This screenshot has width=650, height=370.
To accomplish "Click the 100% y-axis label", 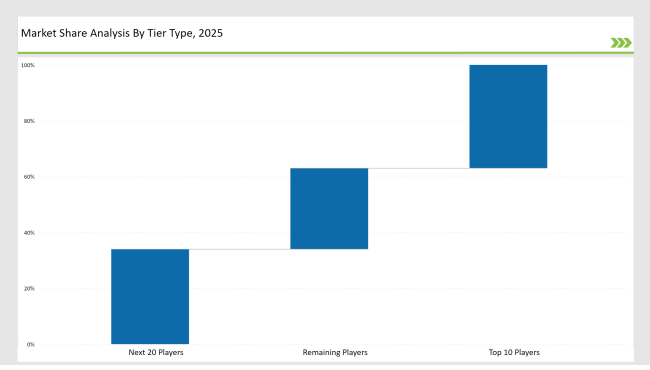I will (28, 65).
